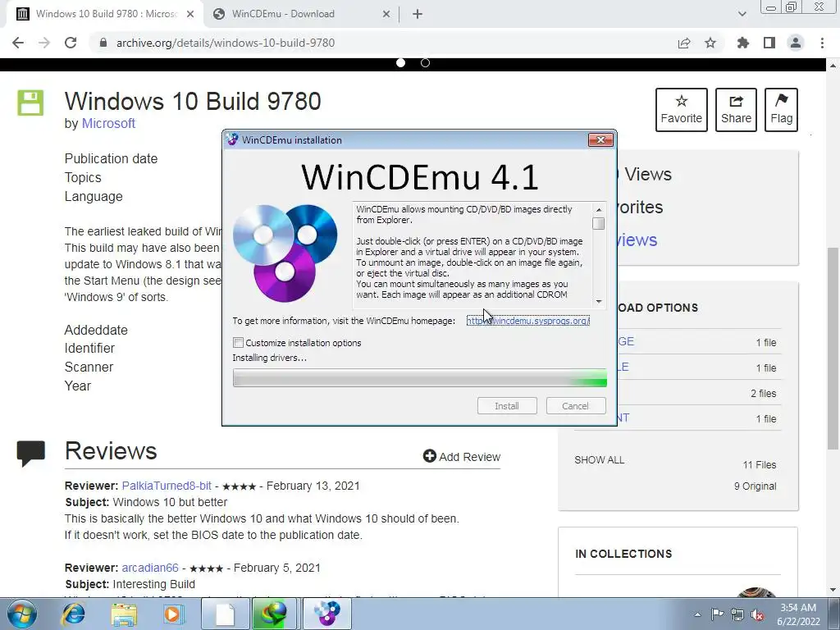Click the Internet Download Manager taskbar icon

tap(274, 614)
